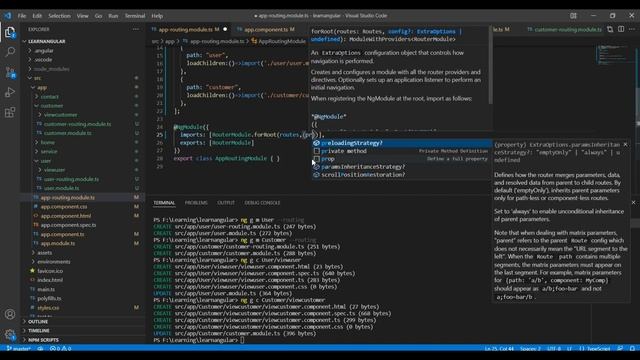640x360 pixels.
Task: Select paramsInheritanceStrategy? autocomplete suggestion
Action: 402,167
